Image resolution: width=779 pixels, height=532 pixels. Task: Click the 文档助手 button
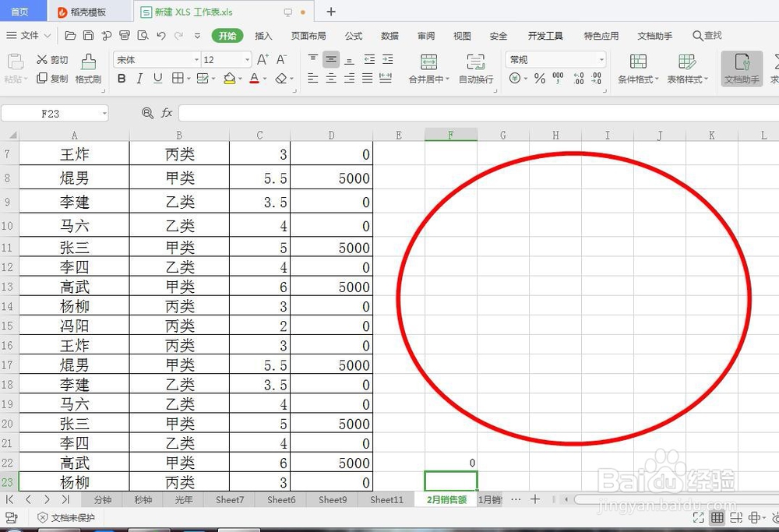click(x=741, y=69)
